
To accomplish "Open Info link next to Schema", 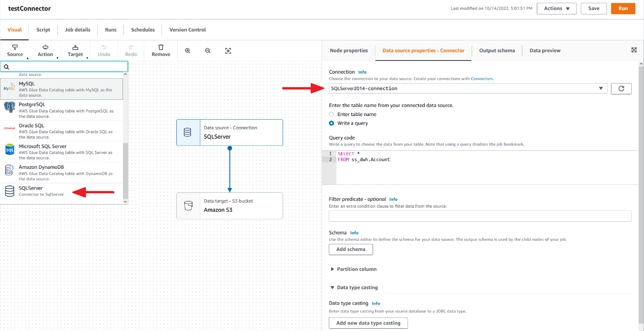I will [354, 233].
